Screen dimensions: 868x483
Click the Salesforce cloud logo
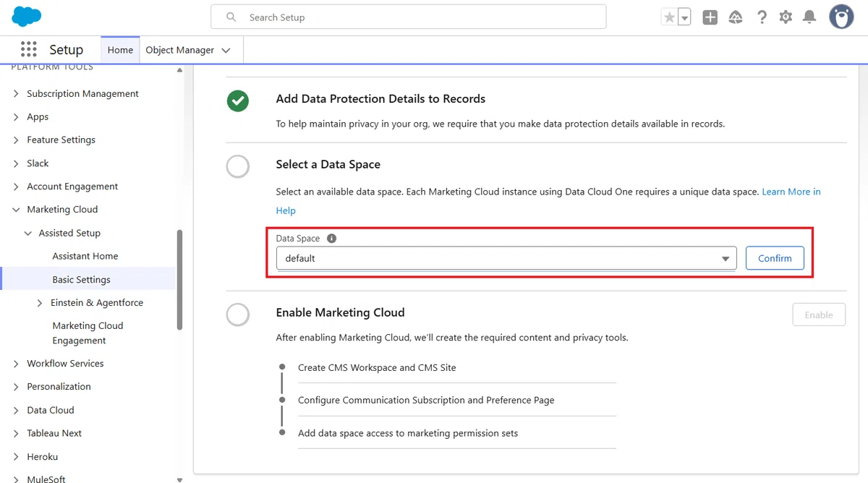pos(27,16)
